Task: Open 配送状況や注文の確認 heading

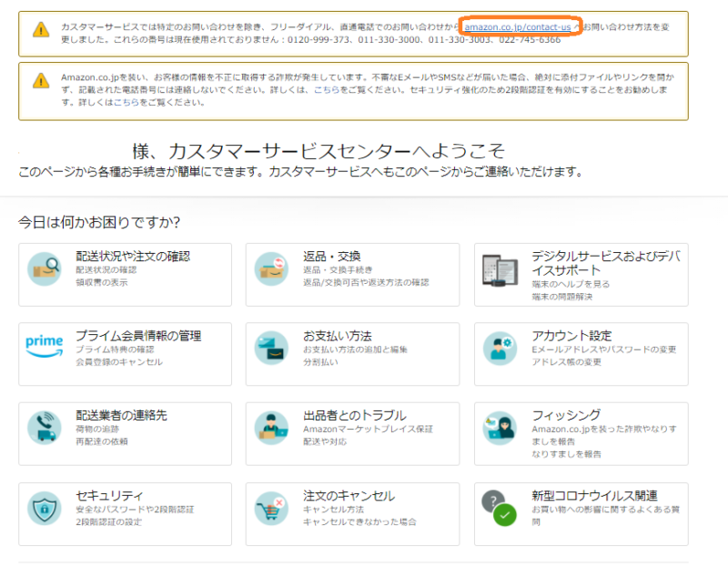Action: [x=133, y=257]
